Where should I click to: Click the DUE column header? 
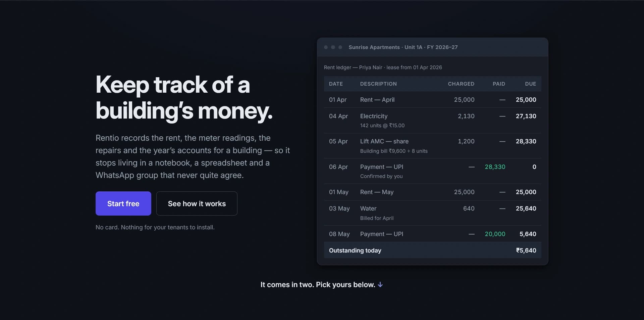(x=531, y=84)
